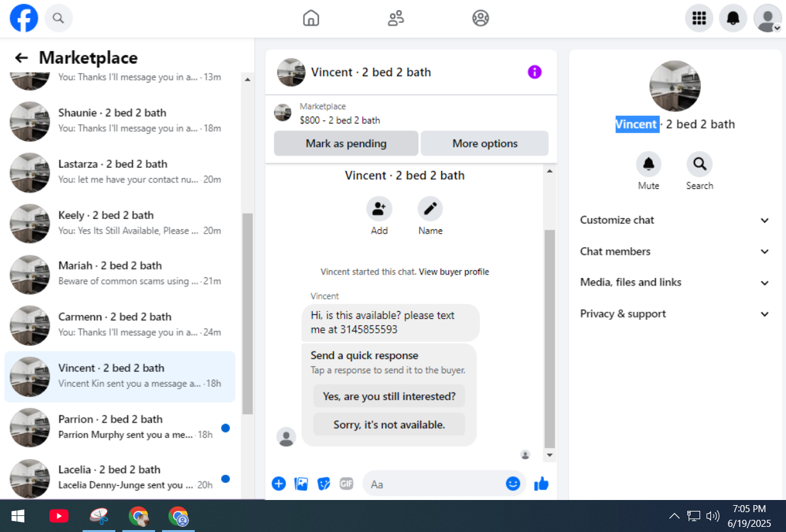Send quick response 'Yes, are you still interested?'
The height and width of the screenshot is (532, 786).
point(389,396)
